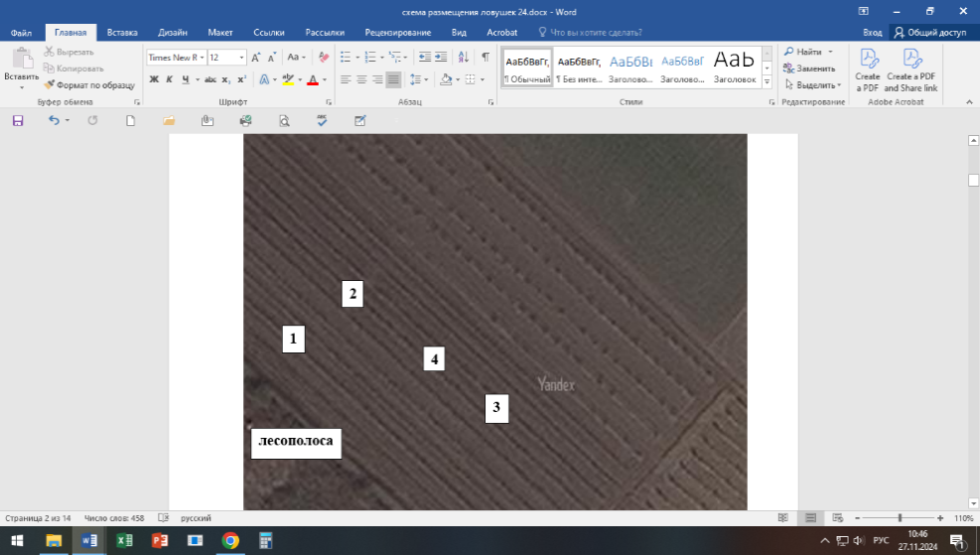The image size is (980, 555).
Task: Select the лесополоса text box in document
Action: pyautogui.click(x=296, y=443)
